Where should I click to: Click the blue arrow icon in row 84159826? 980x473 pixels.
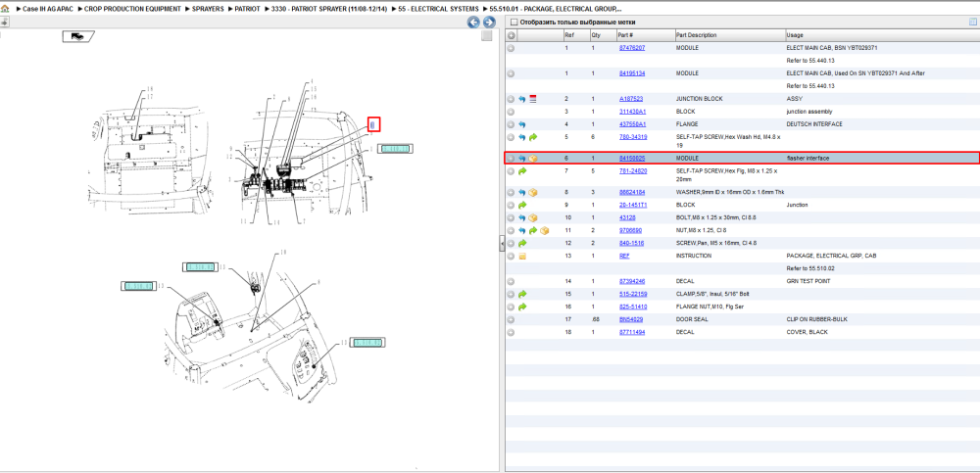(522, 159)
